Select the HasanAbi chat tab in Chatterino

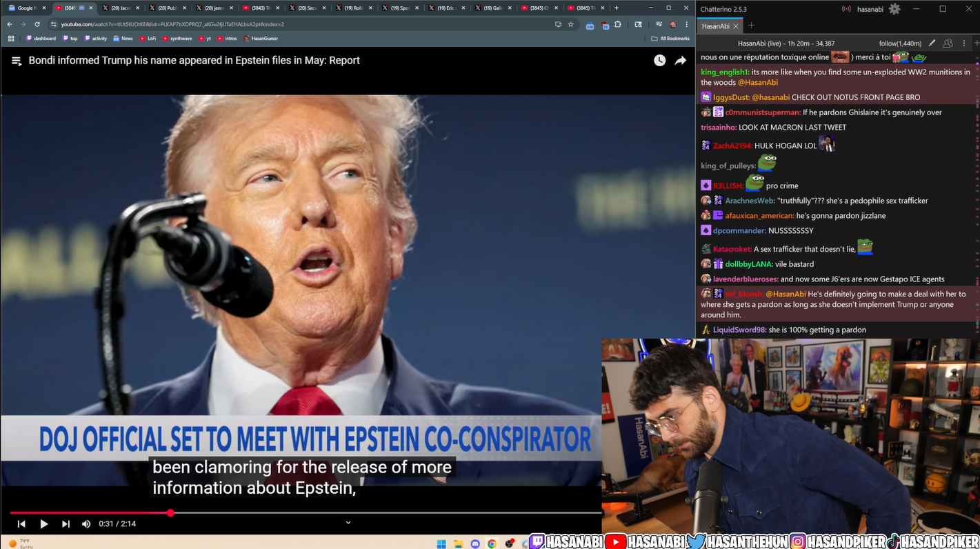click(x=715, y=26)
